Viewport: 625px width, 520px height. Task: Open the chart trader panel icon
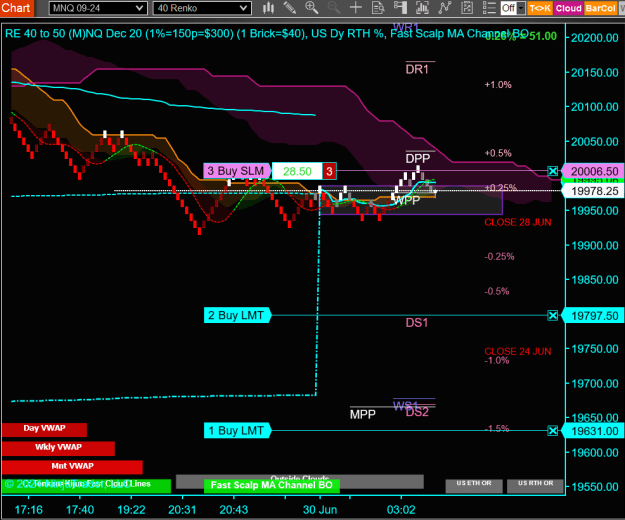[x=400, y=8]
